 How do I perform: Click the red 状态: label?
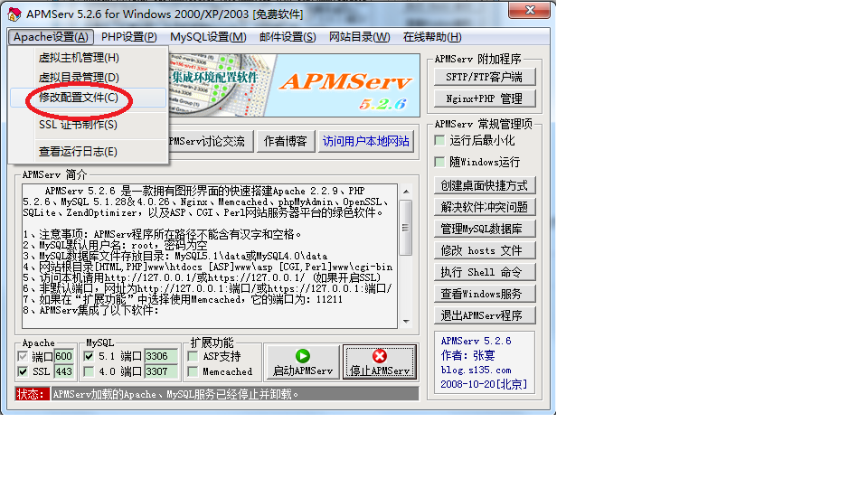coord(32,395)
